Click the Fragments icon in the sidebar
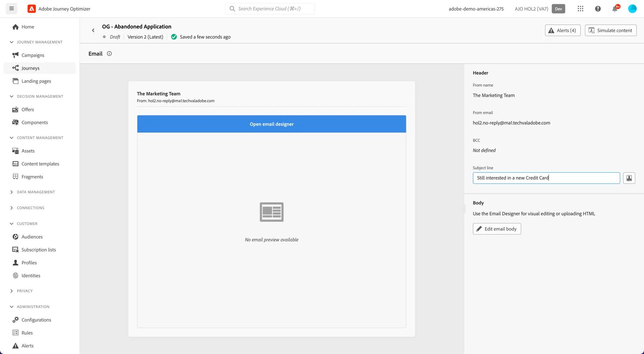 click(15, 177)
